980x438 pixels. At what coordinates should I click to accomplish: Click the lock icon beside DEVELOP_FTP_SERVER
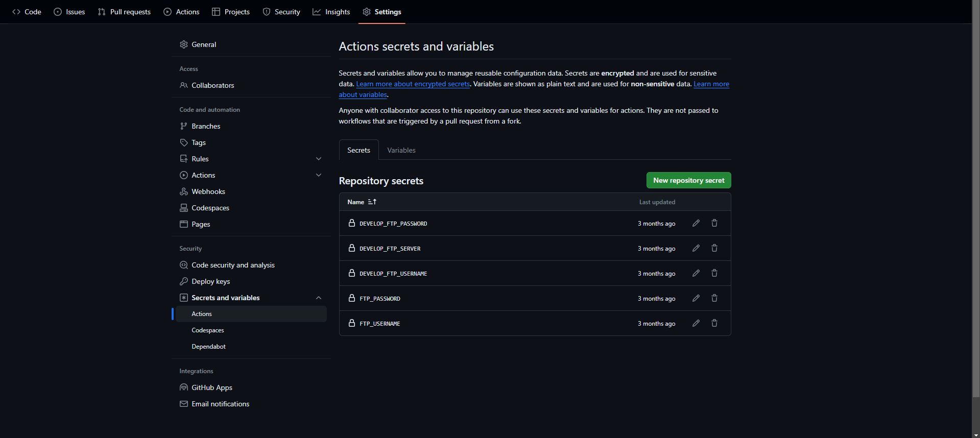[x=351, y=248]
